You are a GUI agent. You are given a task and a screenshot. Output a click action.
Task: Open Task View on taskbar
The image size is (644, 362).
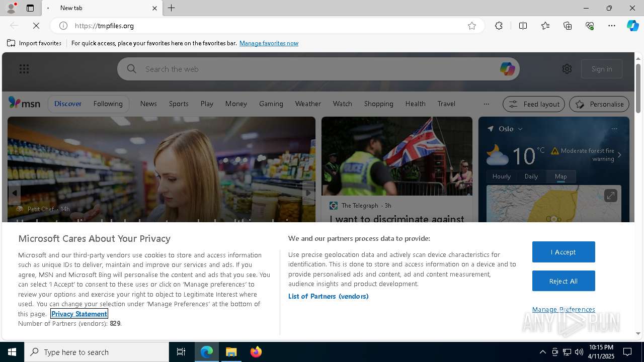(x=181, y=352)
